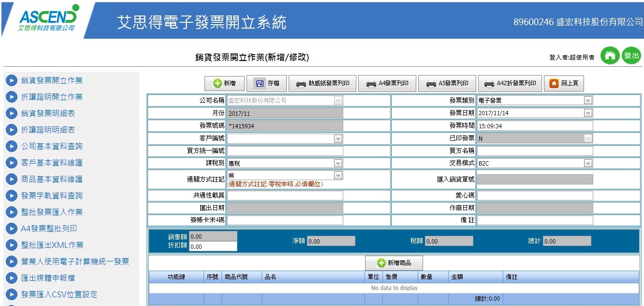
Task: Click arrow icon beside 整批發票匯入作業
Action: pos(11,212)
